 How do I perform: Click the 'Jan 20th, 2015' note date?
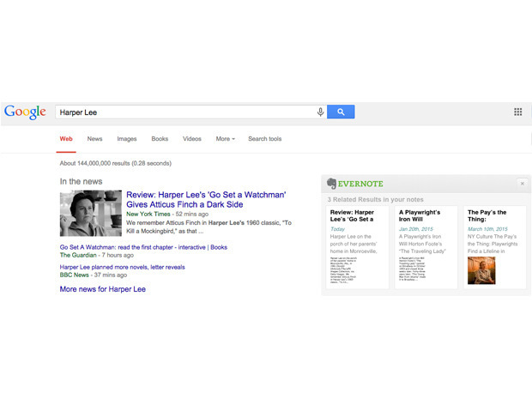tap(416, 229)
